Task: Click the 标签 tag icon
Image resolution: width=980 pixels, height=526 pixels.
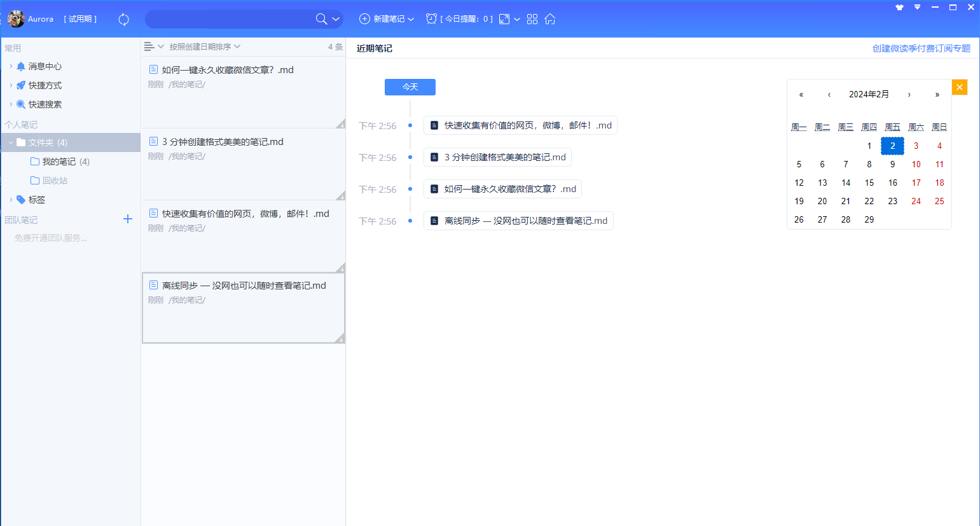Action: (21, 200)
